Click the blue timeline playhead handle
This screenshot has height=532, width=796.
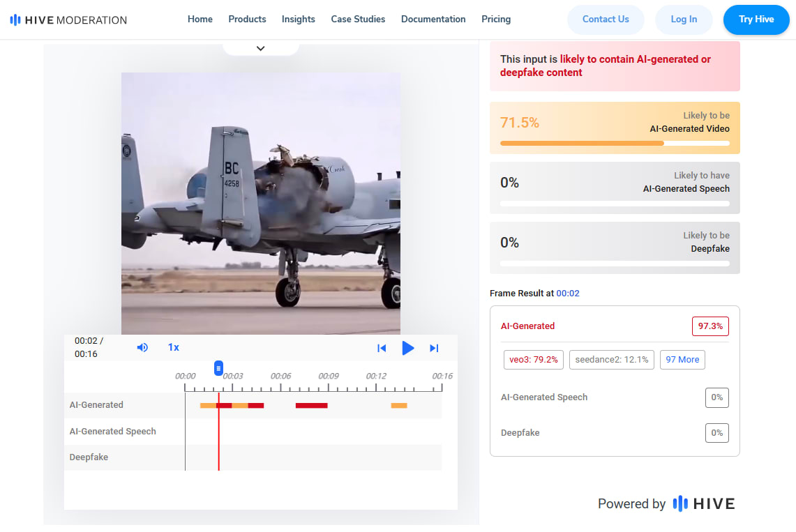(x=218, y=368)
